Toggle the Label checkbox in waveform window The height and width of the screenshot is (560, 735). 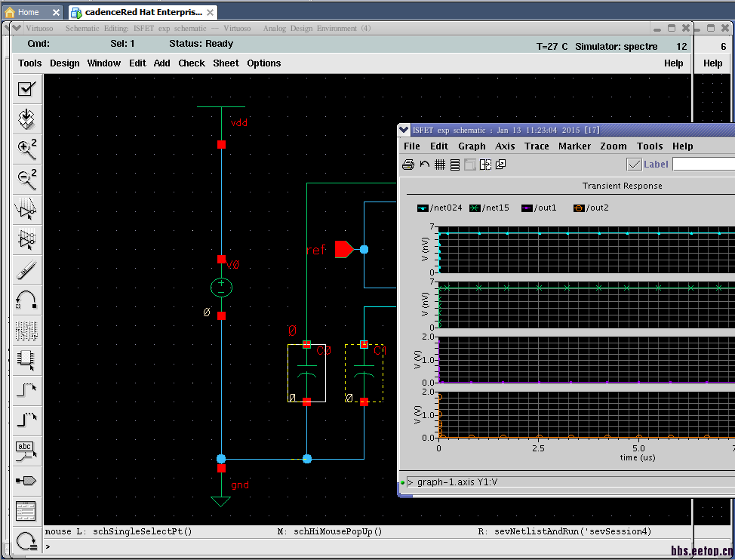635,165
